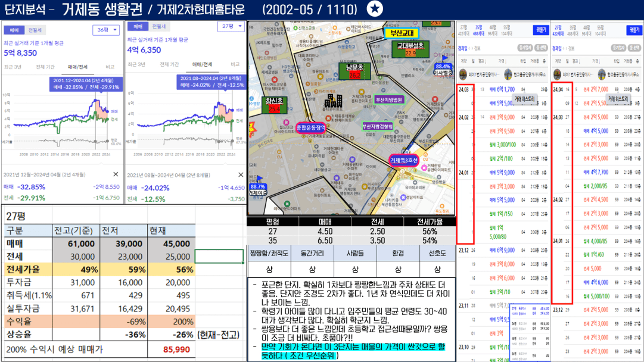Click 평풀기 button in 35평 transaction list

541,30
